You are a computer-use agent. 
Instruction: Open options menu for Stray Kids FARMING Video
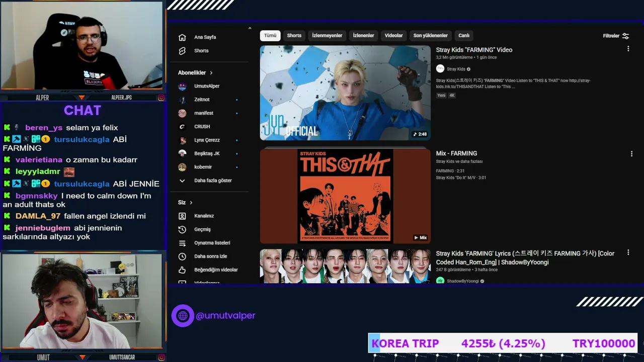[628, 49]
